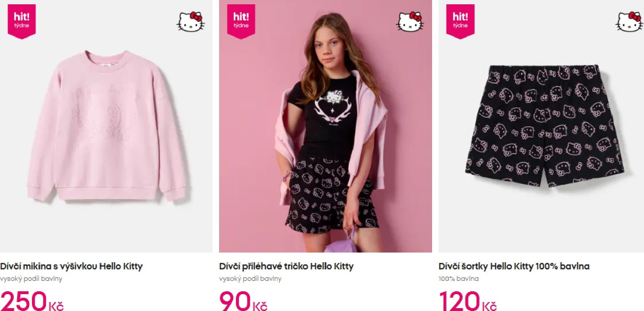
Task: Click the '100% bavlna' description under šortky
Action: [x=459, y=279]
